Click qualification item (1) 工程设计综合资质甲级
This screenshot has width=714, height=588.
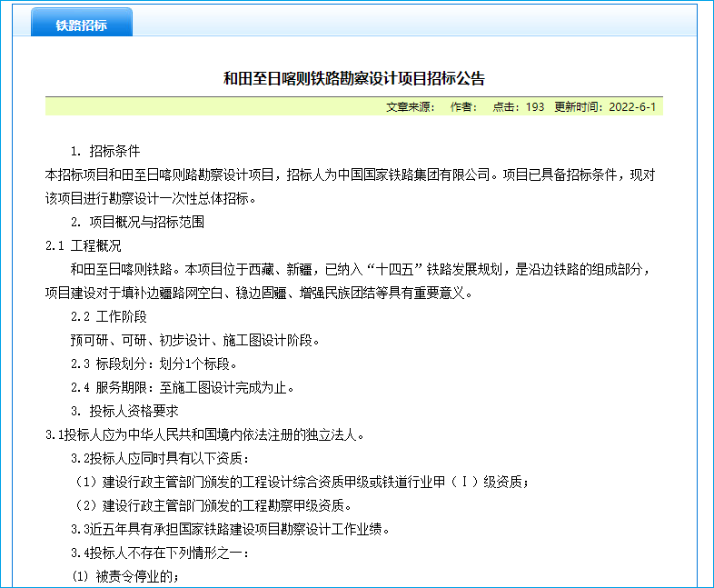[301, 482]
